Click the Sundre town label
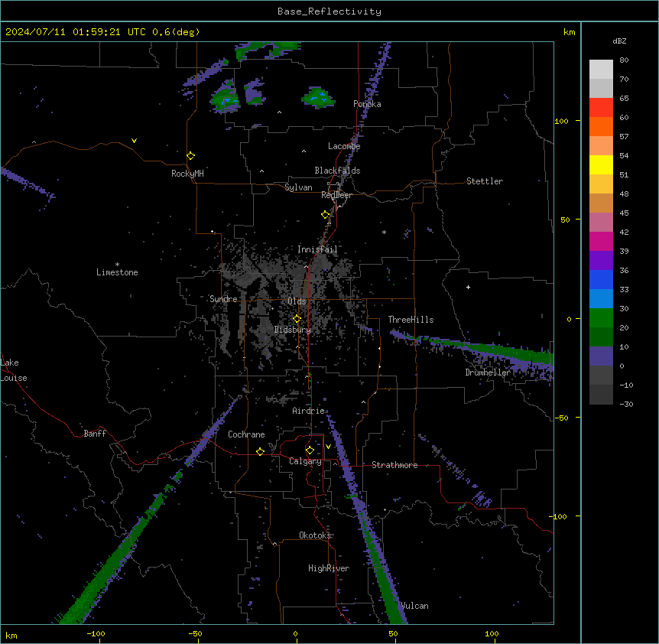The width and height of the screenshot is (659, 644). [223, 299]
